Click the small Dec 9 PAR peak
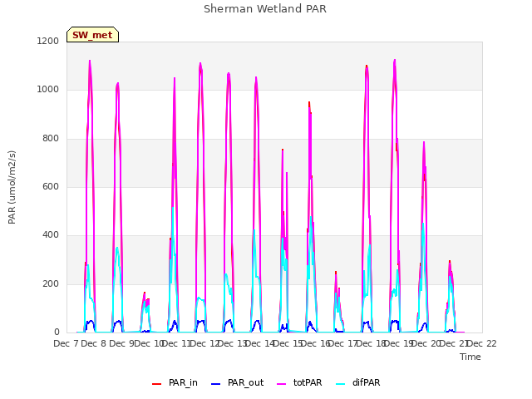The width and height of the screenshot is (532, 399). (145, 293)
